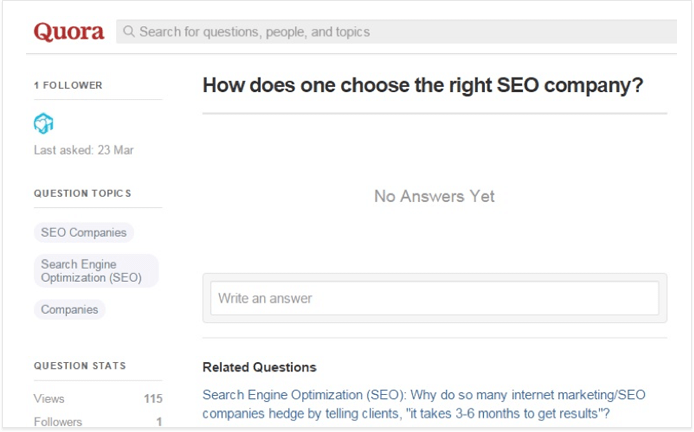Click the Question Stats heading
Viewport: 694px width, 432px height.
(x=80, y=366)
